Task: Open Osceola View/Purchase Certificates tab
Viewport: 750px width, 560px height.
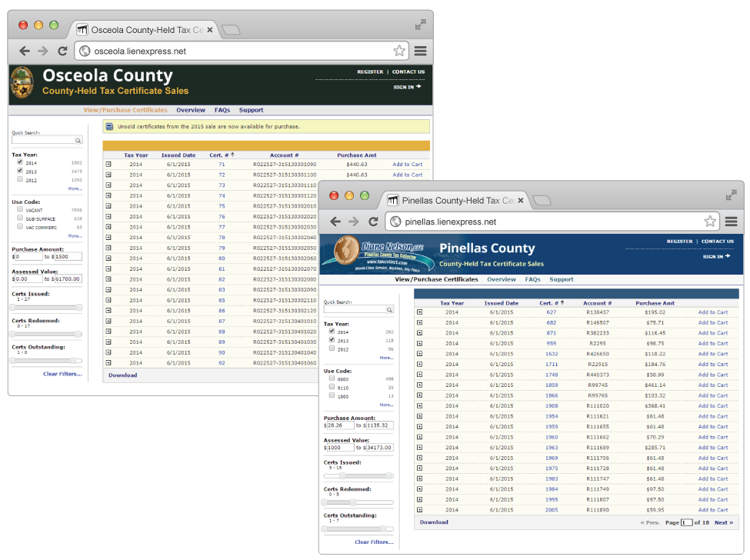Action: click(x=125, y=110)
